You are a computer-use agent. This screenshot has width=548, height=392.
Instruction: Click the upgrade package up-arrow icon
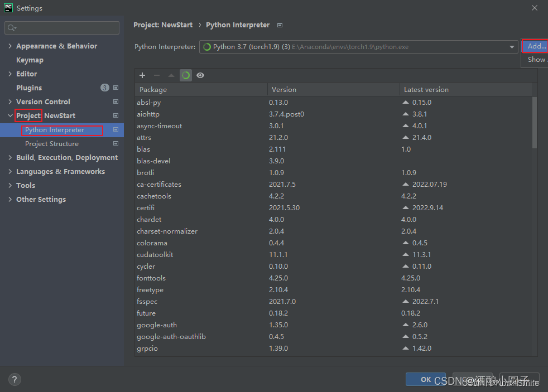171,75
